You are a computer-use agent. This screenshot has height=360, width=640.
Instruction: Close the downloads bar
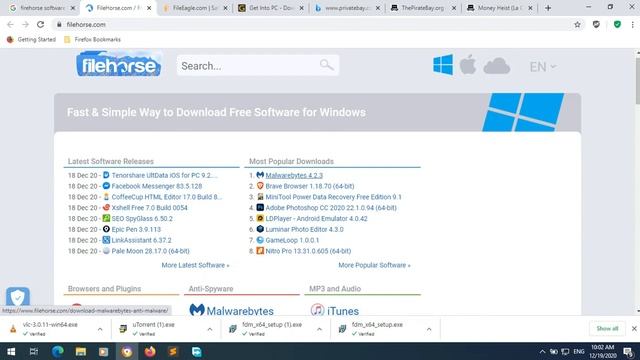pos(634,329)
